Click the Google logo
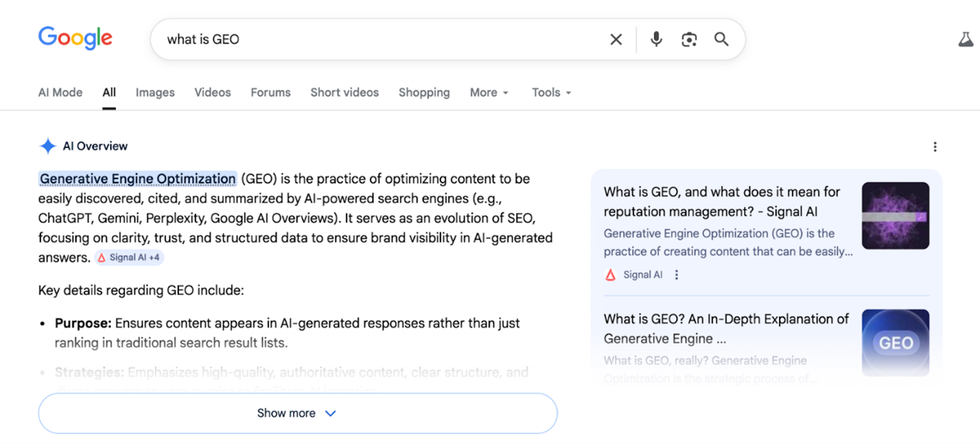This screenshot has width=980, height=443. (75, 38)
